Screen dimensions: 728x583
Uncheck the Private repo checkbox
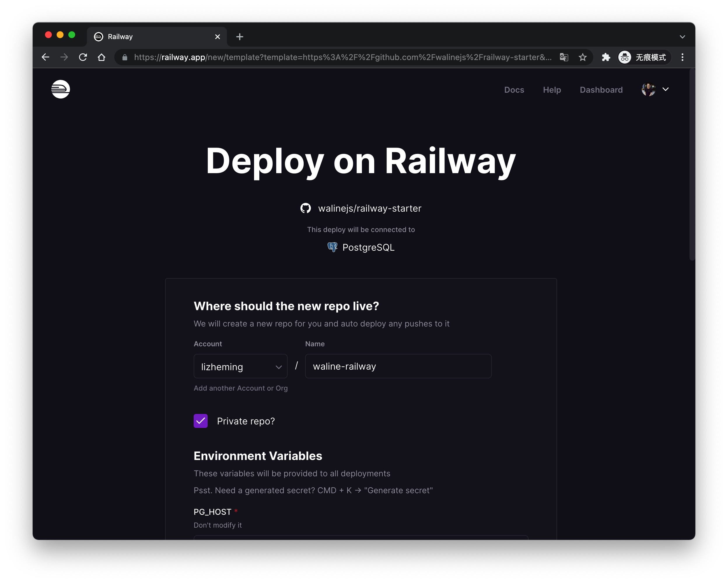(201, 421)
